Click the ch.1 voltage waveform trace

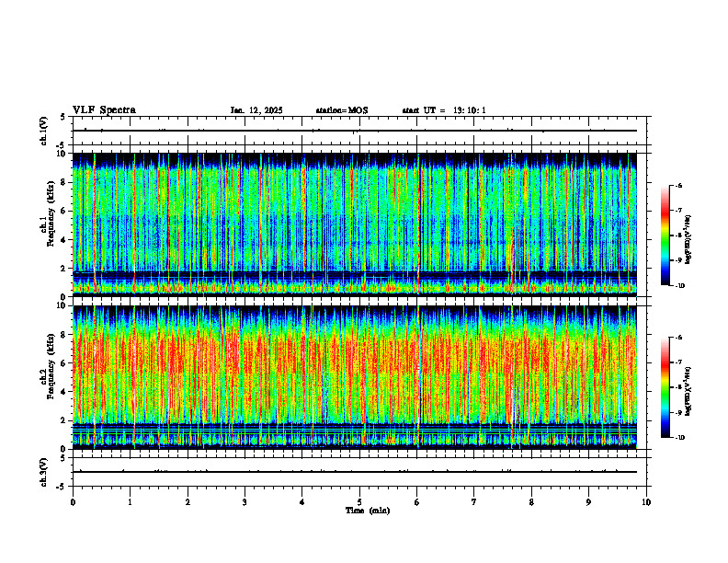[354, 131]
